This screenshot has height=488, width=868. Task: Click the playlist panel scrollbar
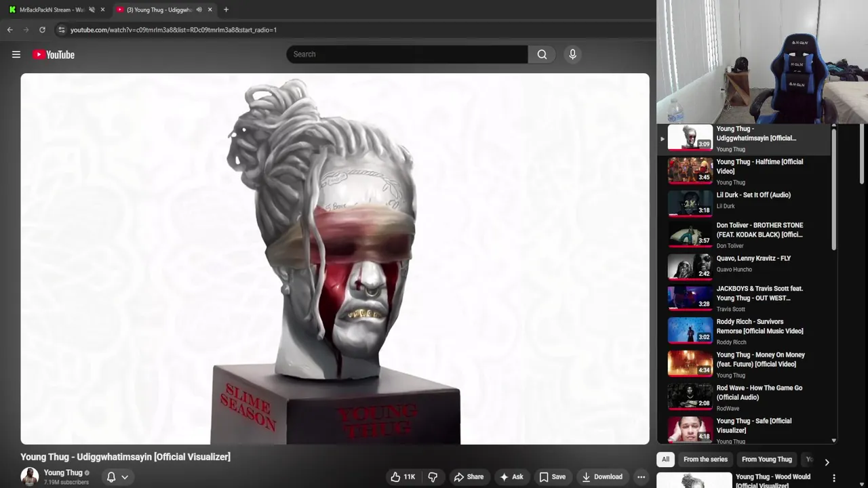point(834,190)
